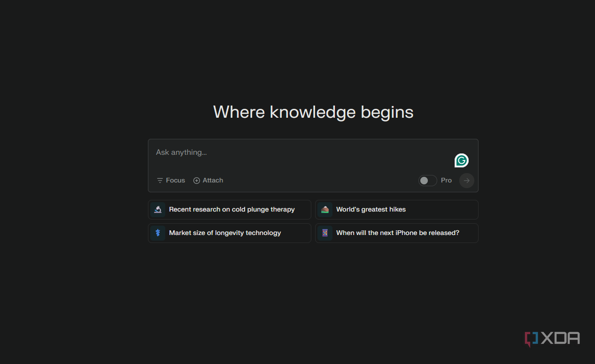Click the Attach plus-circle icon

coord(197,181)
